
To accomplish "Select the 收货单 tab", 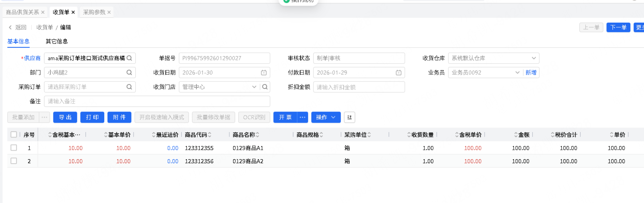I will [61, 12].
